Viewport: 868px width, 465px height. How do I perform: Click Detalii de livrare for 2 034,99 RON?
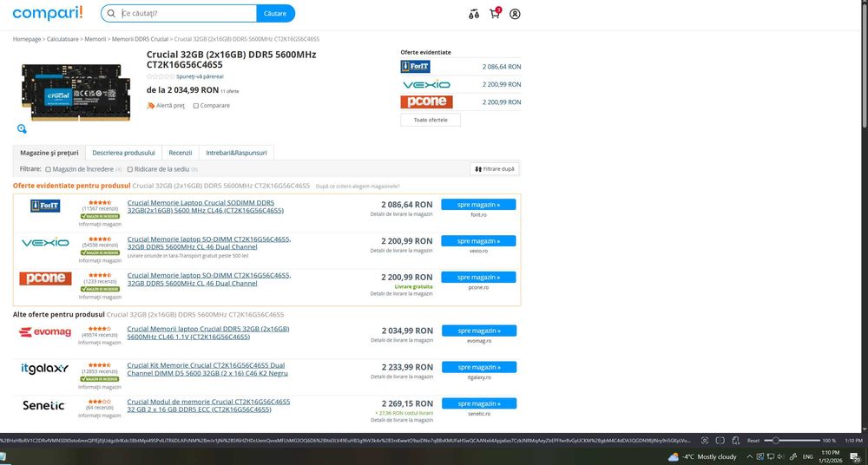click(402, 340)
